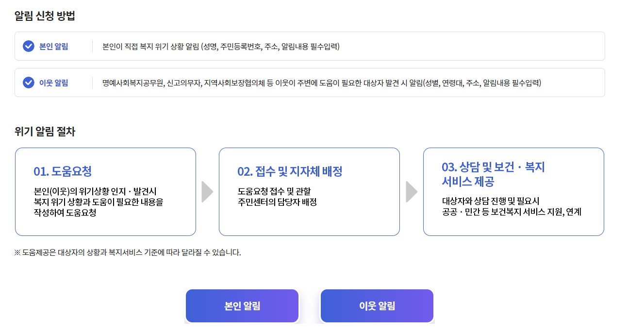Select the 본인 알림 method row
Screen dimensions: 644x334
coord(311,46)
